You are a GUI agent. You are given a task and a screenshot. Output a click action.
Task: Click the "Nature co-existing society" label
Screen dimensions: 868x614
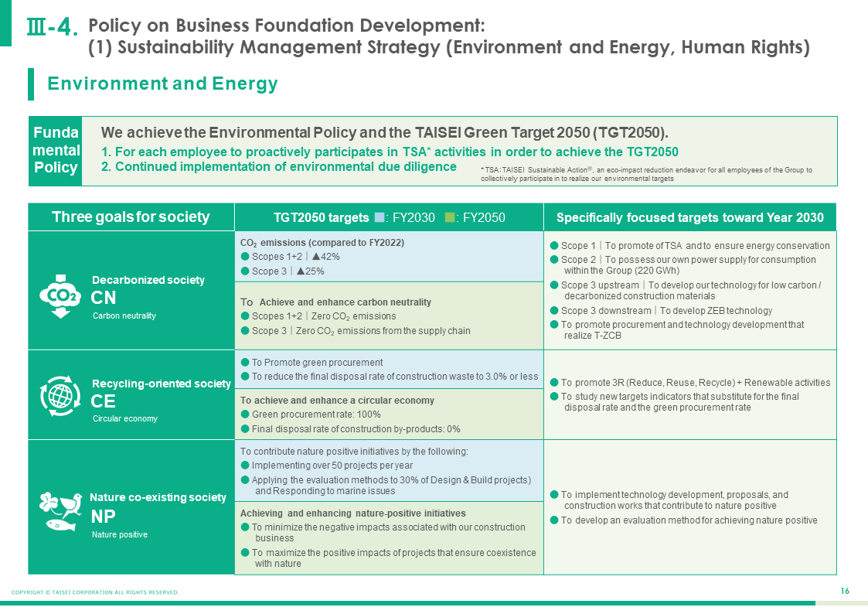pos(158,498)
